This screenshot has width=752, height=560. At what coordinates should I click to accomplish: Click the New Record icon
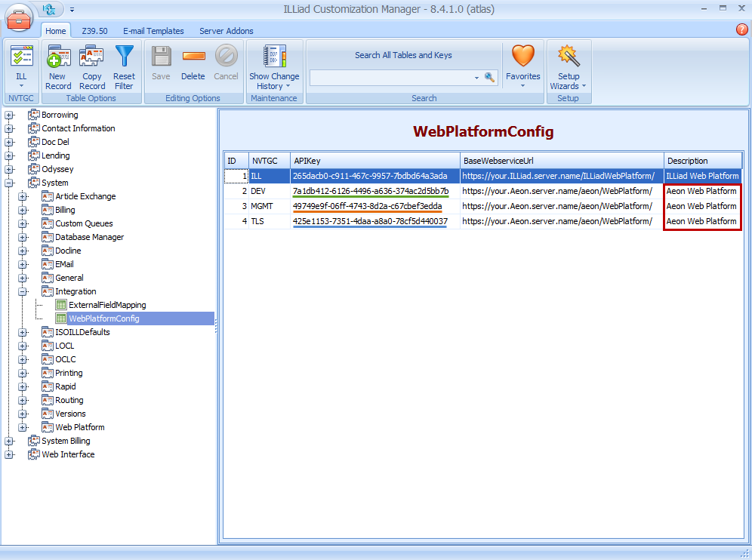pos(58,57)
